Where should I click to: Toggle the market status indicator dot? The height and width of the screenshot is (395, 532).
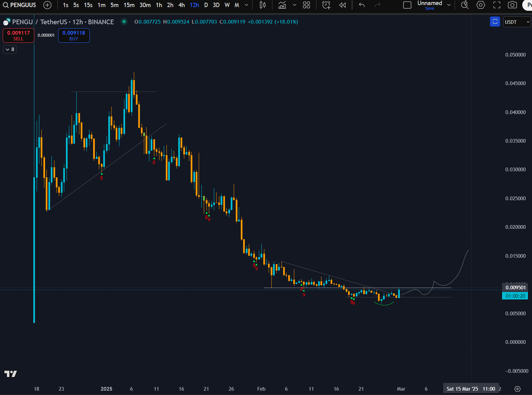point(124,21)
